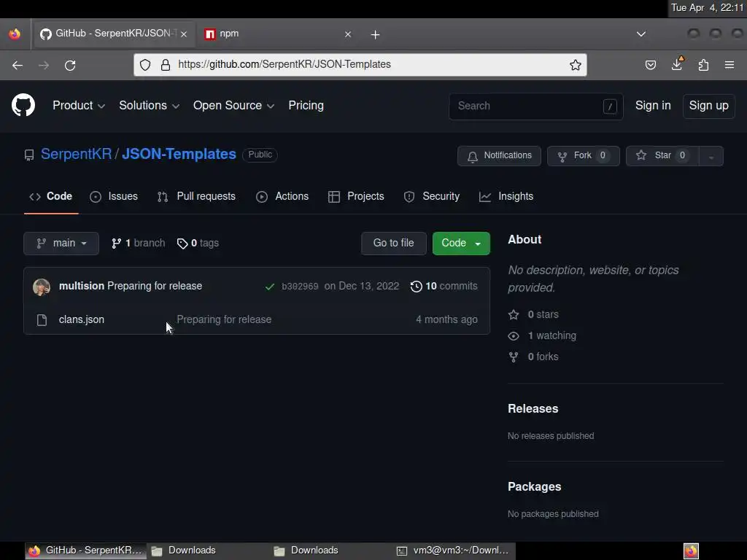List all tabs with the chevron button
Viewport: 747px width, 560px height.
[641, 34]
